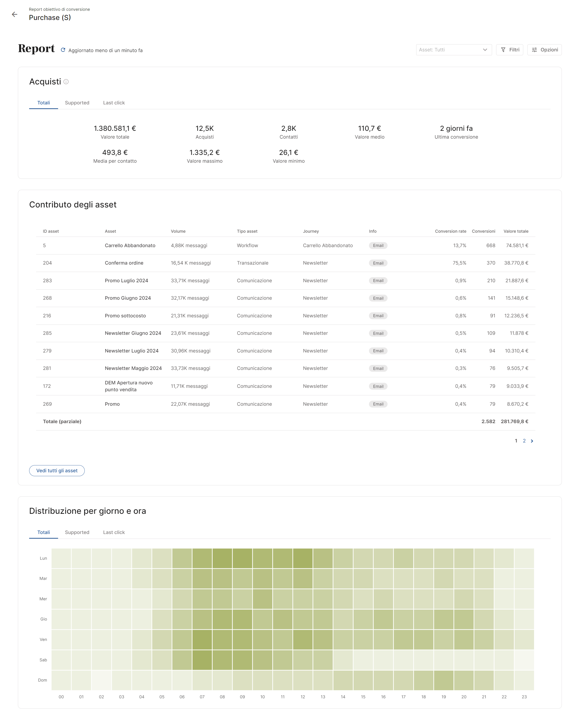
Task: Click Workflow asset type cell
Action: coord(248,246)
